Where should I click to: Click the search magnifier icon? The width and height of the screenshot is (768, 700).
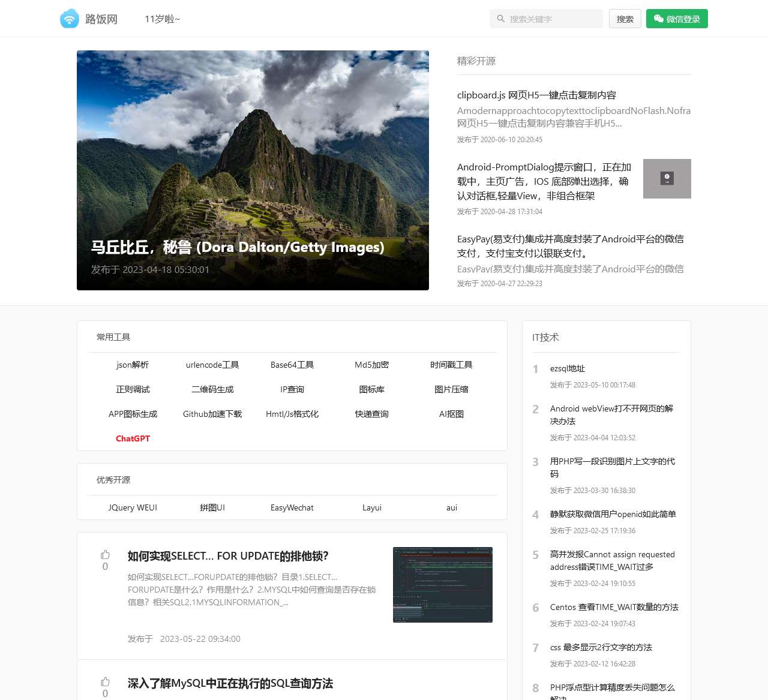pos(501,19)
